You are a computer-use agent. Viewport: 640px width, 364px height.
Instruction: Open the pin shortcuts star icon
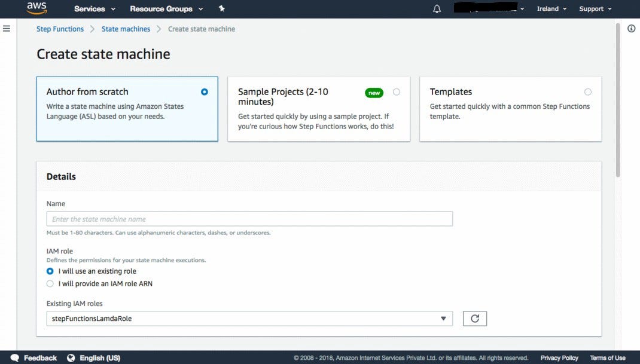pos(222,8)
